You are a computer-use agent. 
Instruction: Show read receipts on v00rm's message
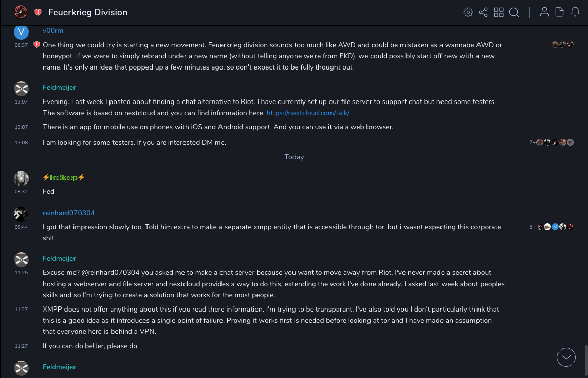(563, 45)
